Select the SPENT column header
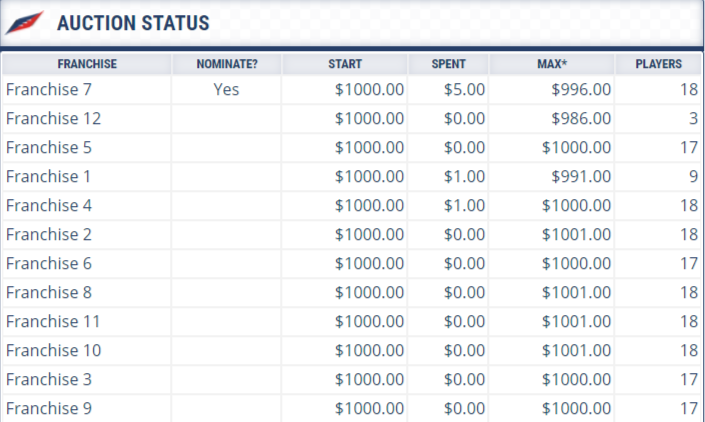This screenshot has width=705, height=422. [448, 64]
